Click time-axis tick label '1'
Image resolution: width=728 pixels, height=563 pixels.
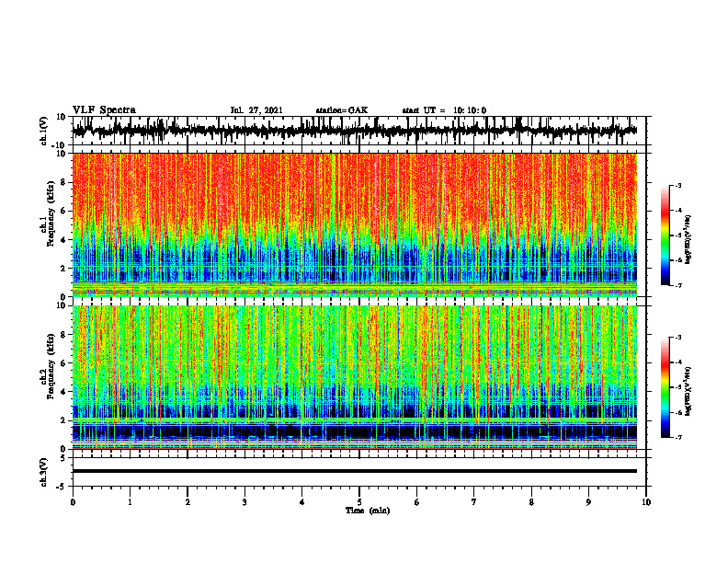tap(130, 502)
